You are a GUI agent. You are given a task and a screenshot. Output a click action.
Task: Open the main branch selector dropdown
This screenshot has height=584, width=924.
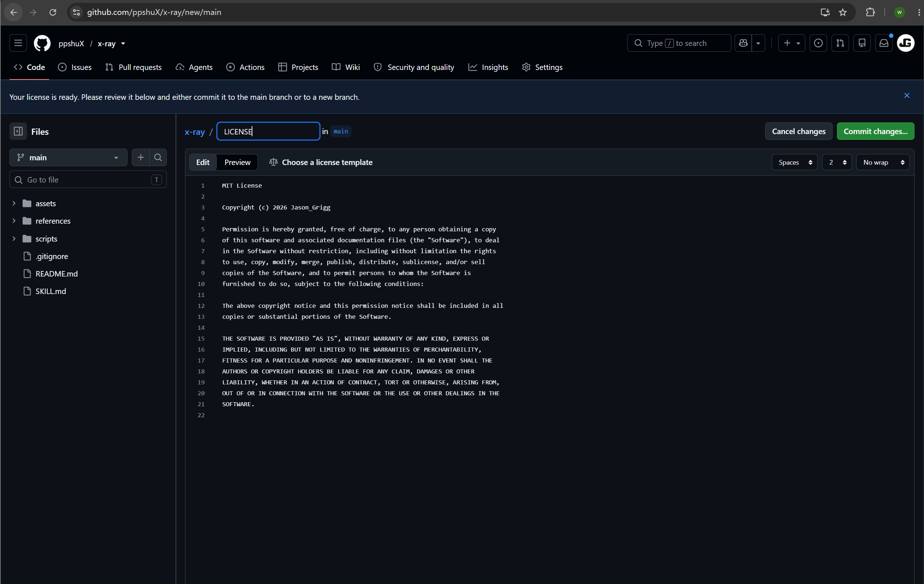[x=68, y=157]
